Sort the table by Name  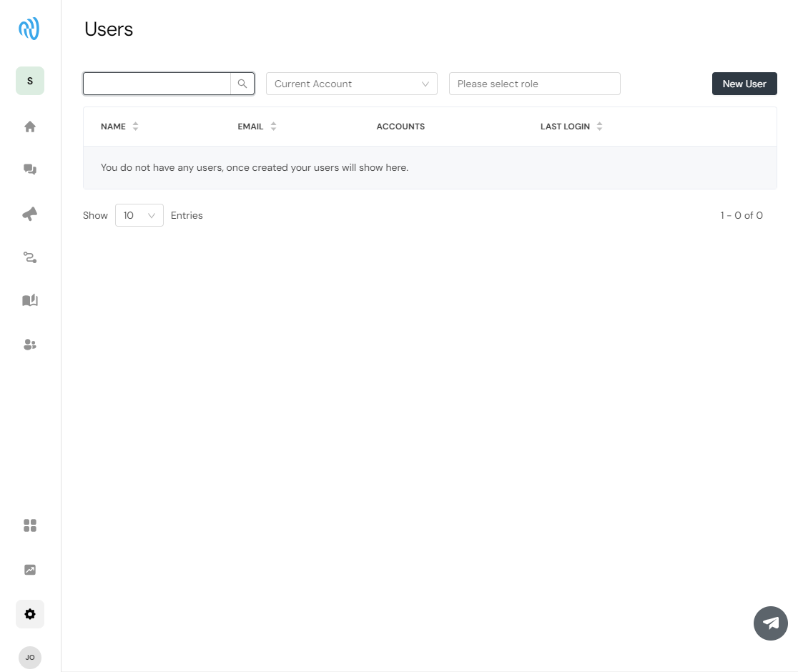[x=119, y=127]
